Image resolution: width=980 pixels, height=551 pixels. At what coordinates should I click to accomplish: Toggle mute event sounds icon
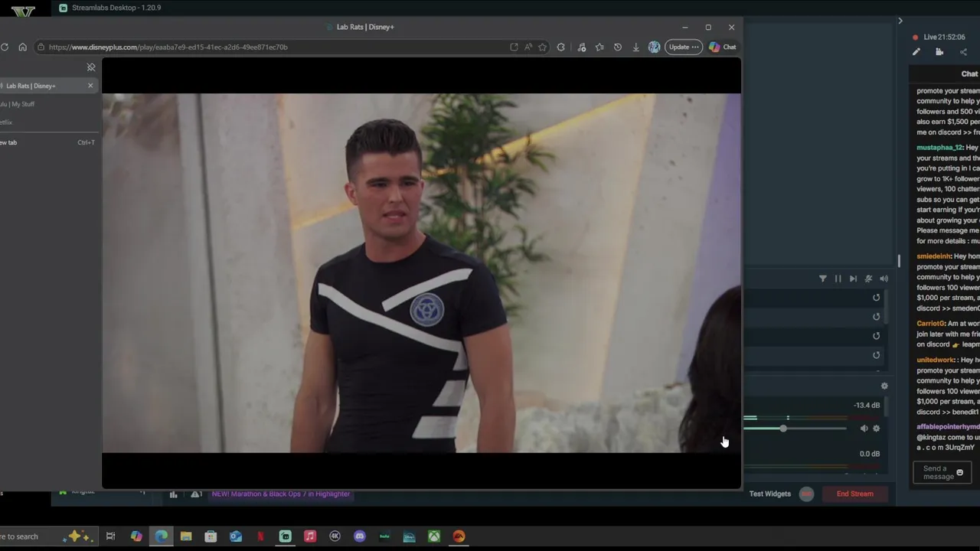pyautogui.click(x=868, y=279)
